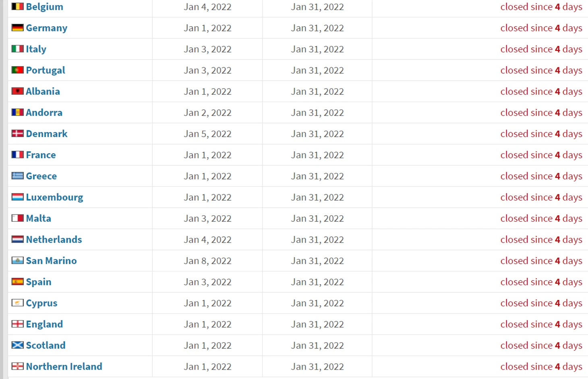Click the Malta flag icon
This screenshot has width=588, height=379.
[x=18, y=218]
